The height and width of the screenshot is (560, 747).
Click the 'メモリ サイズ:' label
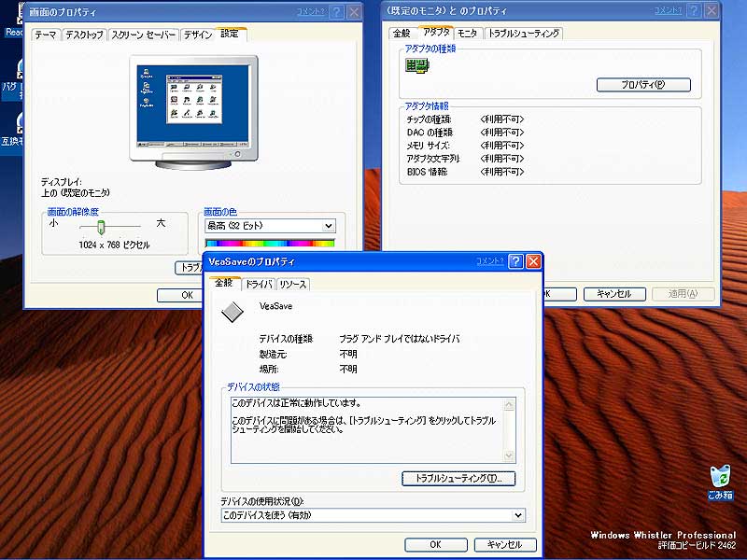click(428, 146)
